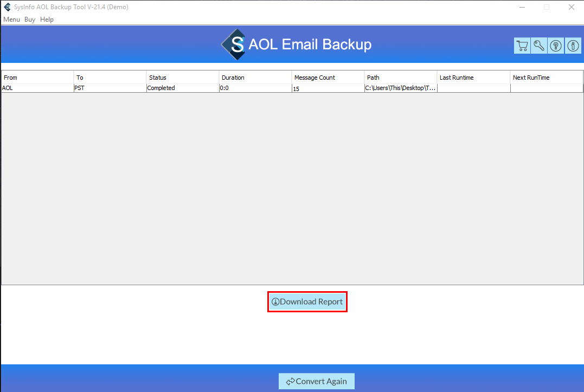The width and height of the screenshot is (584, 392).
Task: Click the key license activation icon
Action: [538, 46]
